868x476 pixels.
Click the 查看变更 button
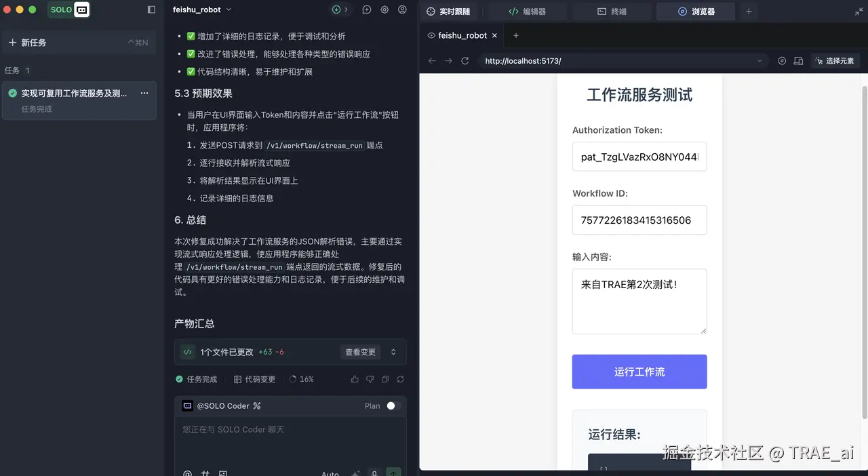[360, 352]
